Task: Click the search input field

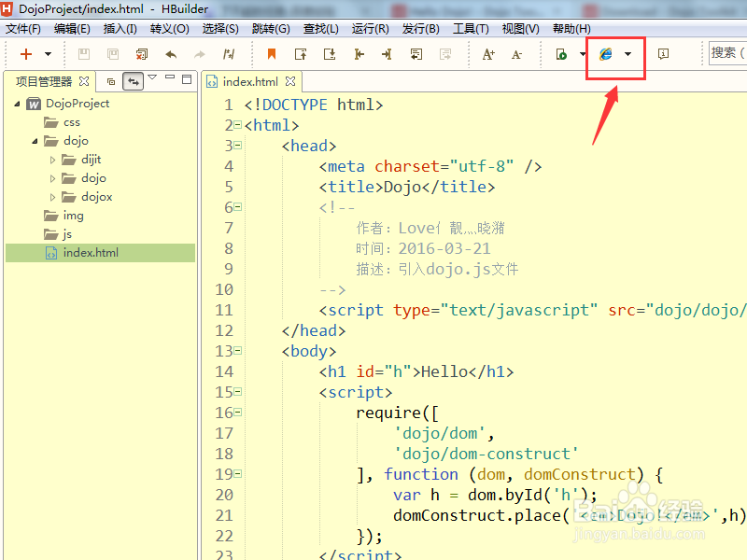Action: (727, 52)
